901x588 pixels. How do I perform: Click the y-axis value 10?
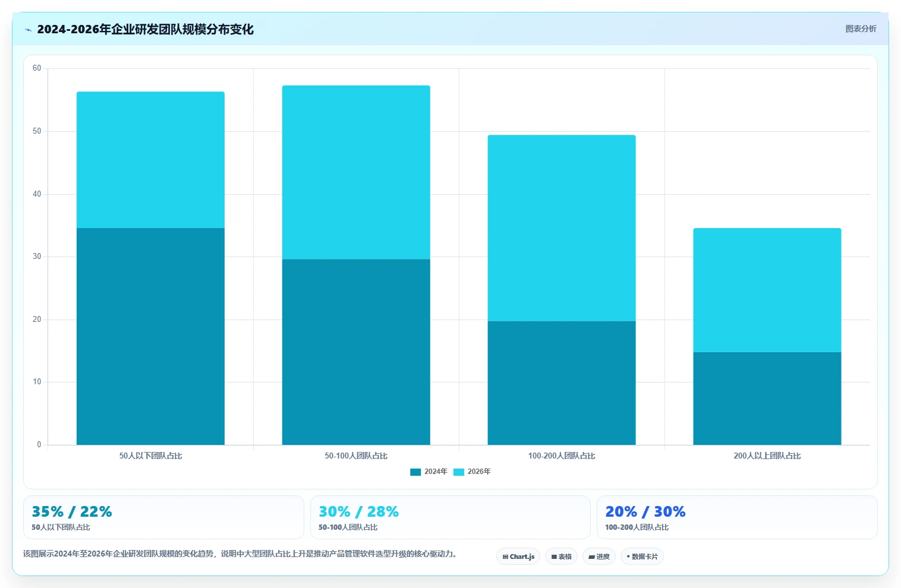37,382
